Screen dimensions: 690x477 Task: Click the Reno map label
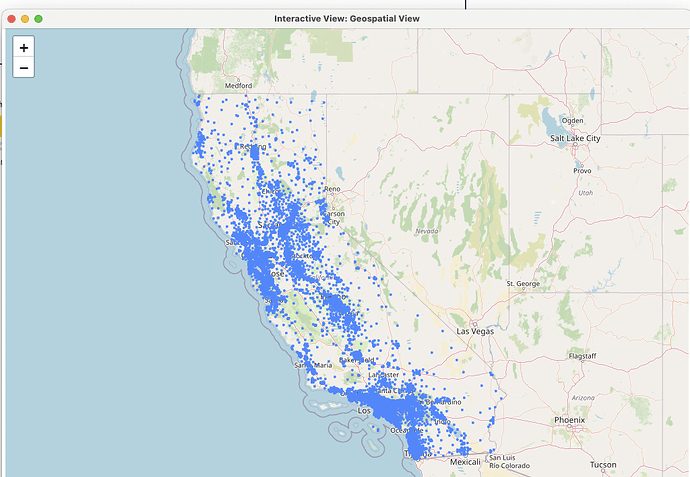[332, 188]
